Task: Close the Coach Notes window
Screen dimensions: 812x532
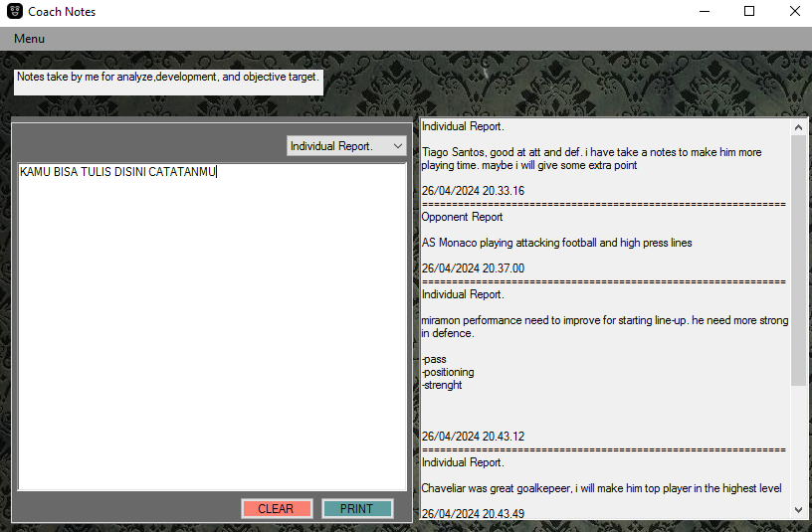Action: (x=794, y=11)
